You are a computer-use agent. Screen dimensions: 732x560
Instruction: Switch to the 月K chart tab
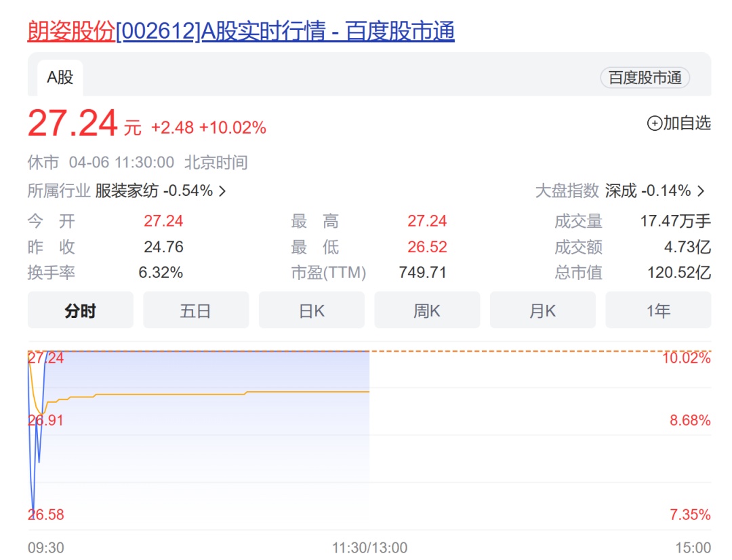coord(542,310)
